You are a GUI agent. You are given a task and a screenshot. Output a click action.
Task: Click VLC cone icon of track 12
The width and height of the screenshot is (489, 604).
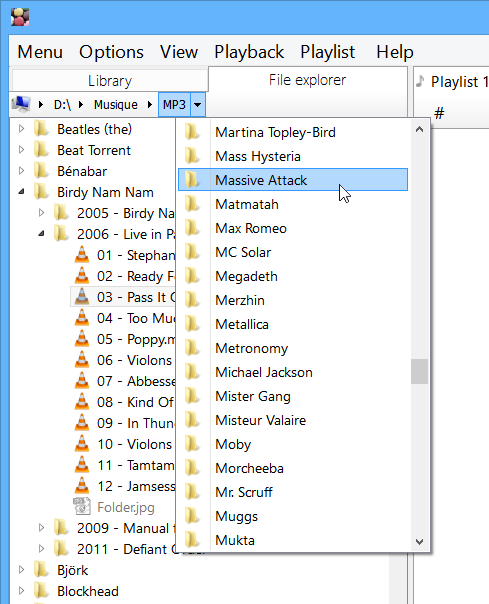click(x=82, y=485)
